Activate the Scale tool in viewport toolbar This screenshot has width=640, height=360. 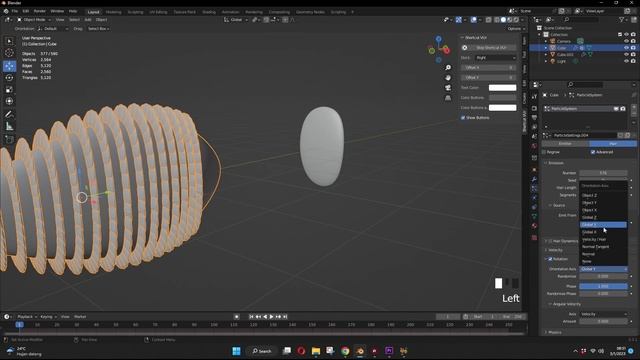pyautogui.click(x=9, y=89)
